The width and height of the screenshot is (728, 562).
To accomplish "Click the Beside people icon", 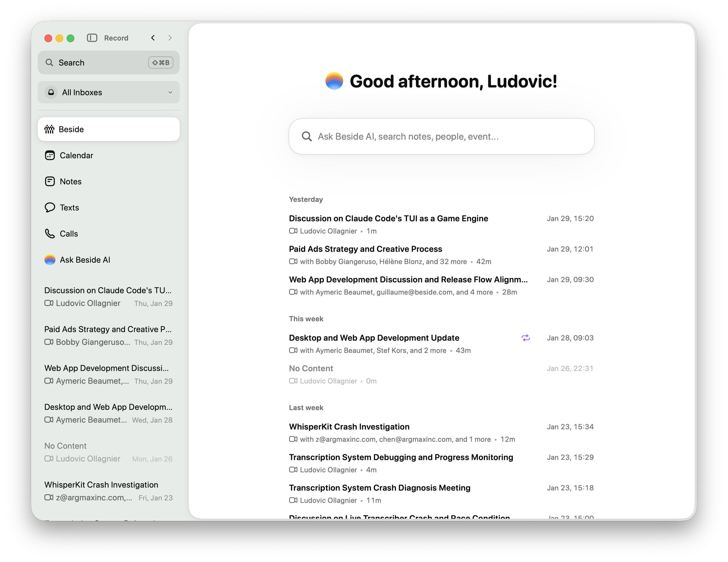I will click(49, 129).
